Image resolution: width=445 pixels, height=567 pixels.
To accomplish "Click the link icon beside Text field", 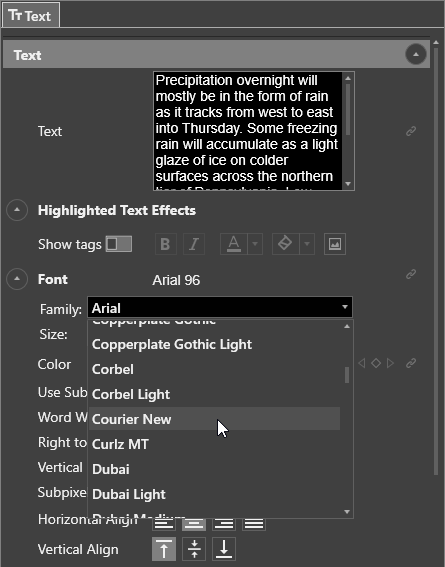I will click(x=411, y=131).
